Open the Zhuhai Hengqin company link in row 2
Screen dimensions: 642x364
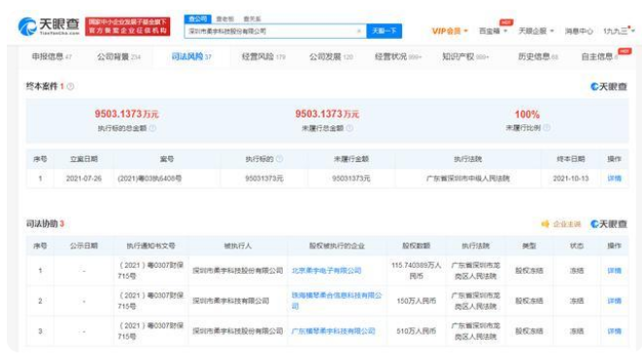point(337,301)
